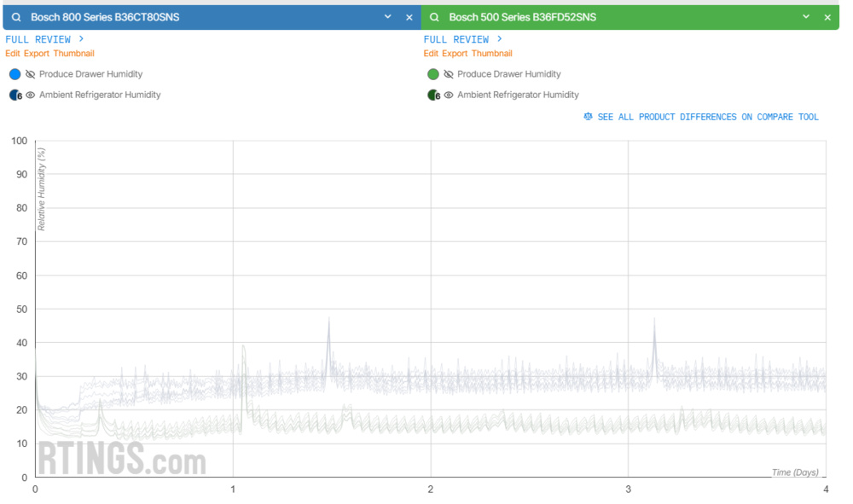Show the hidden Produce Drawer Humidity series for Bosch 800

pyautogui.click(x=30, y=74)
